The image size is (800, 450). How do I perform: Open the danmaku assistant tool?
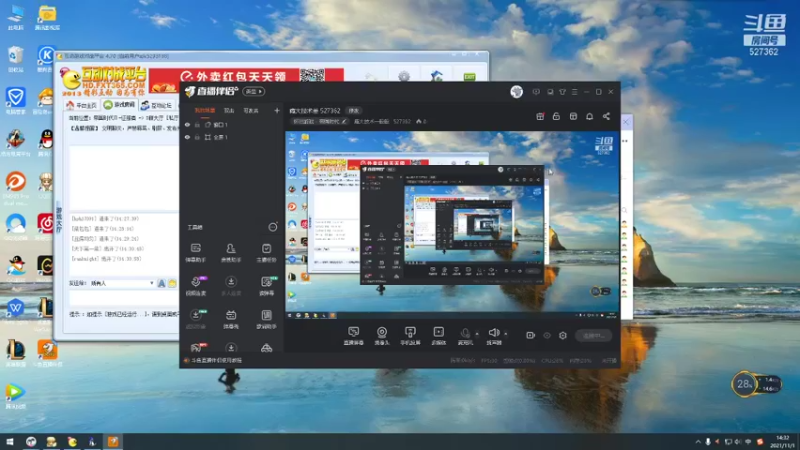[x=195, y=252]
